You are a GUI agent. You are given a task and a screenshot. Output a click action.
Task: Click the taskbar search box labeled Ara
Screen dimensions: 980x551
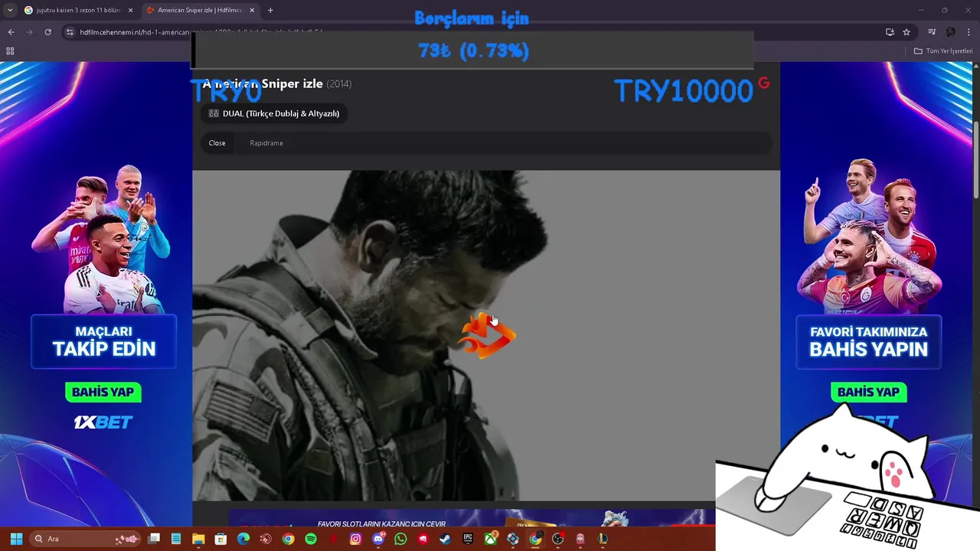pos(86,539)
